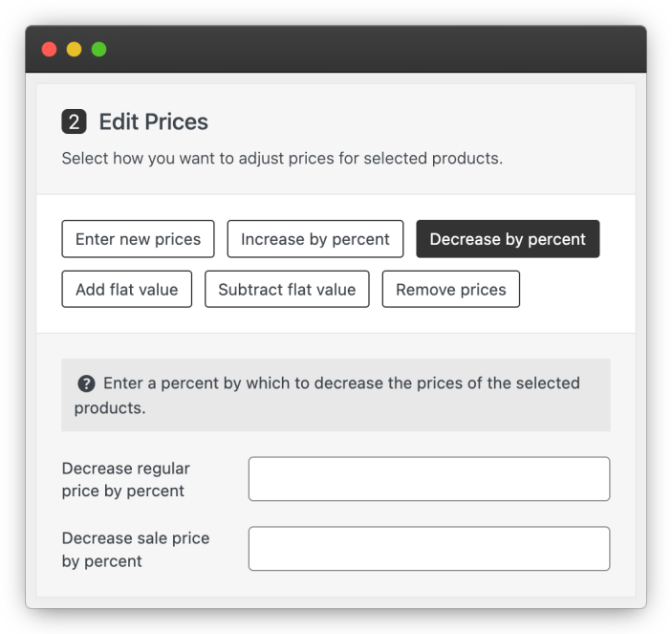Click the step 2 number badge

(74, 122)
